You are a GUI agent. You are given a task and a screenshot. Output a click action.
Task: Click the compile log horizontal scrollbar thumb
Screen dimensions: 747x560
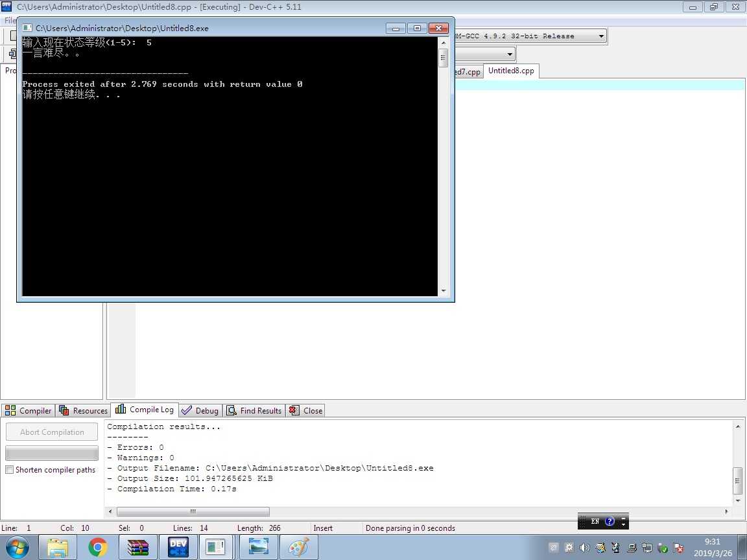(193, 511)
